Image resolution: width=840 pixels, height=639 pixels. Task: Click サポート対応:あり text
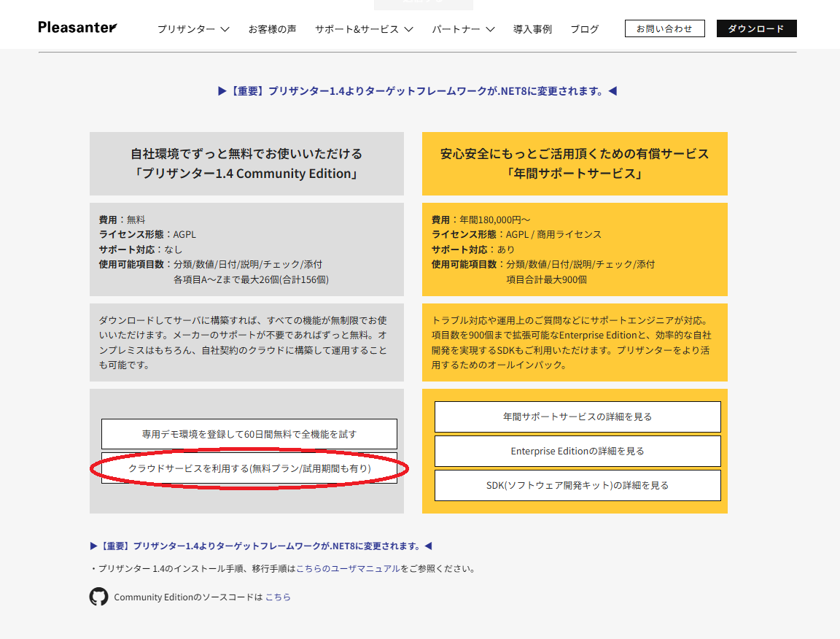pyautogui.click(x=473, y=249)
